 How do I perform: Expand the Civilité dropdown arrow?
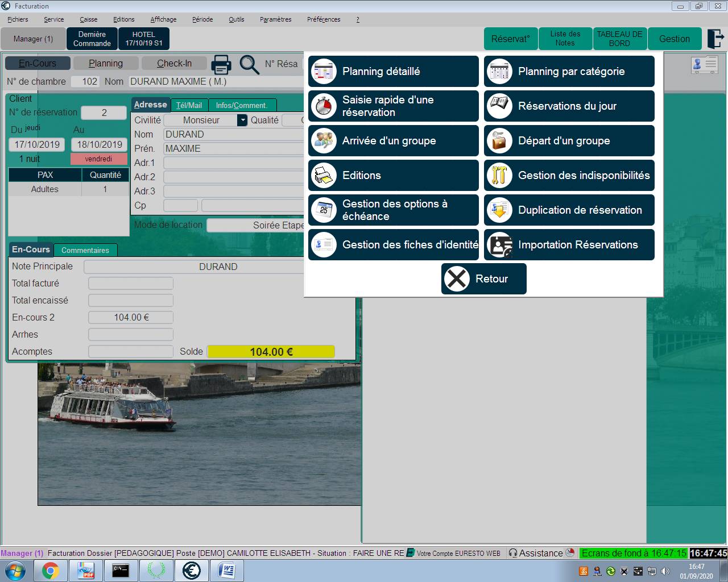(x=242, y=120)
